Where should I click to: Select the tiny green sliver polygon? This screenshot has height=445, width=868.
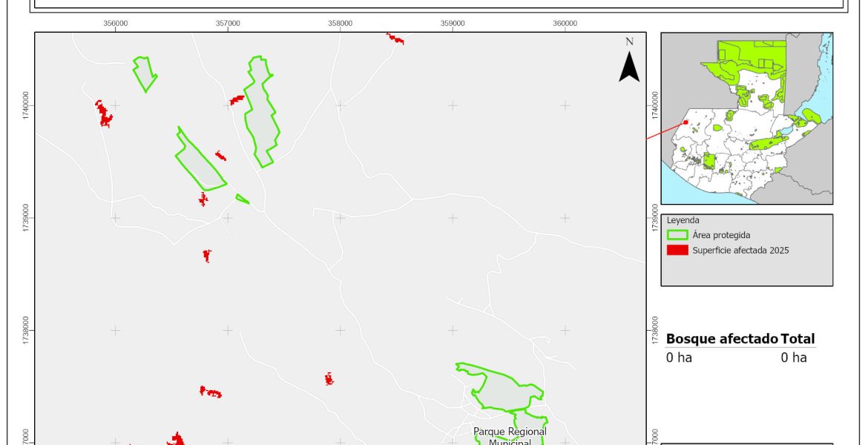[243, 199]
